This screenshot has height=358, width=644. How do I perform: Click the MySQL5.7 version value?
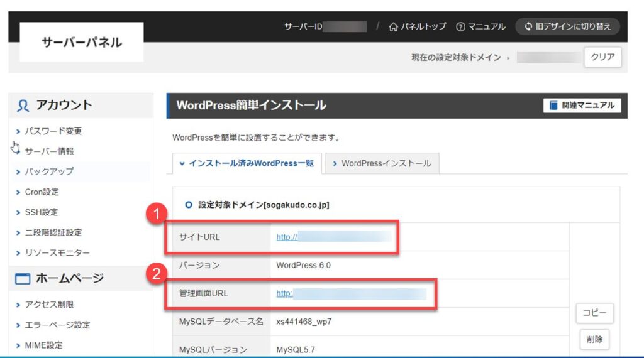(296, 350)
